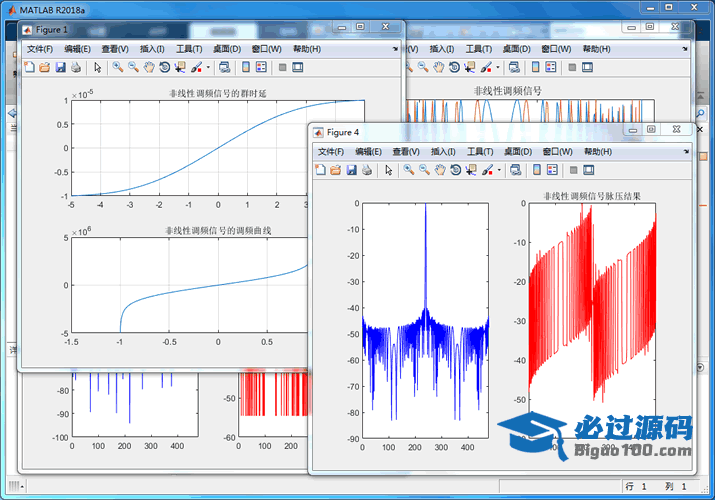
Task: Click New Figure icon in Figure 4 toolbar
Action: point(320,170)
